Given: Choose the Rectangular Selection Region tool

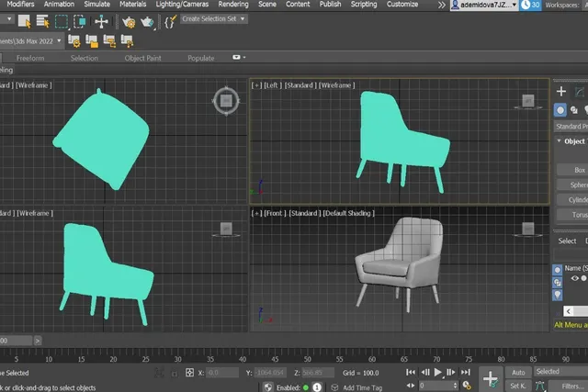Looking at the screenshot, I should point(62,21).
